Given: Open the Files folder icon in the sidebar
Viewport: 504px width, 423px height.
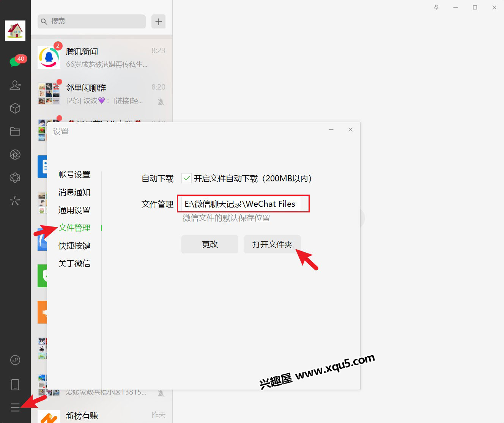Looking at the screenshot, I should click(x=15, y=132).
